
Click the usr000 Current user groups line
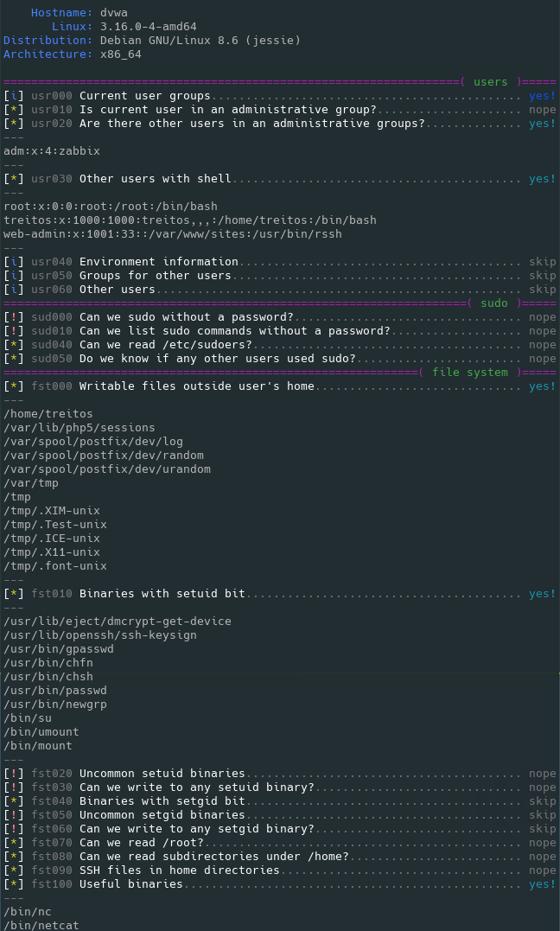pyautogui.click(x=145, y=96)
